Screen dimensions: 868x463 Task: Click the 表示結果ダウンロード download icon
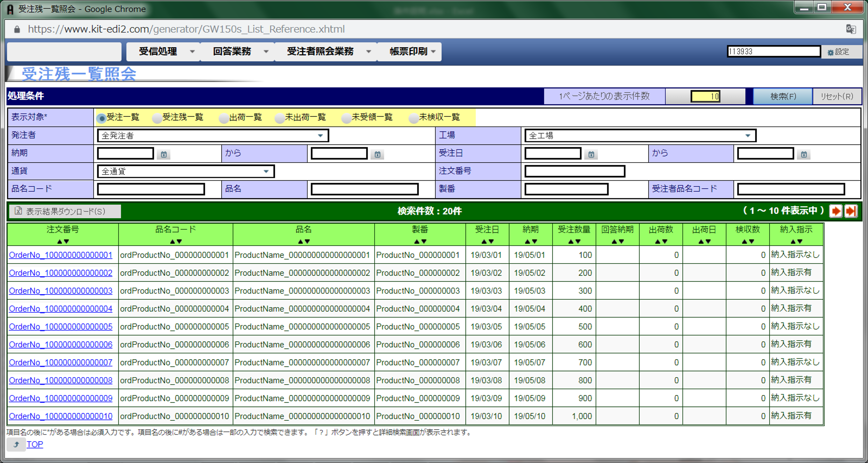coord(17,211)
